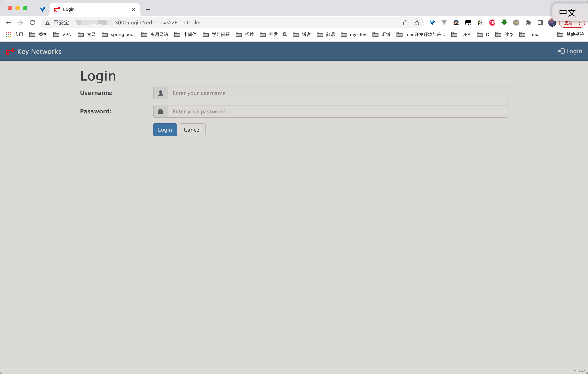Focus the Password input field
Image resolution: width=588 pixels, height=374 pixels.
[338, 111]
